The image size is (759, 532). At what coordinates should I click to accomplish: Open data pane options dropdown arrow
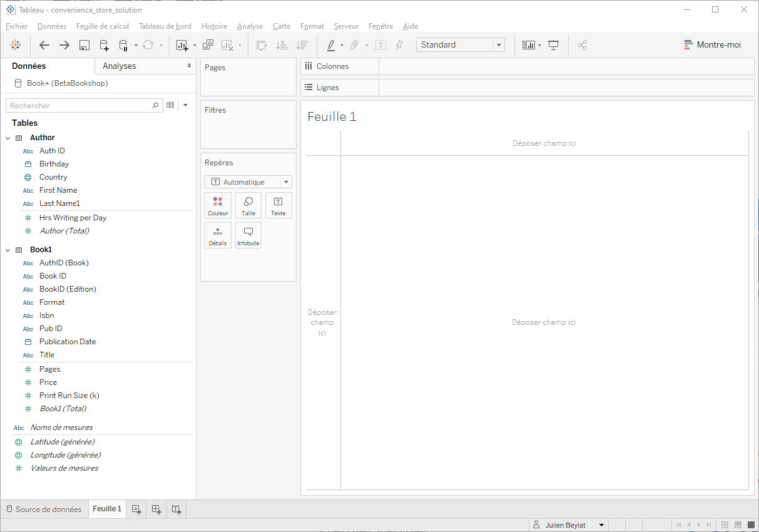tap(185, 105)
